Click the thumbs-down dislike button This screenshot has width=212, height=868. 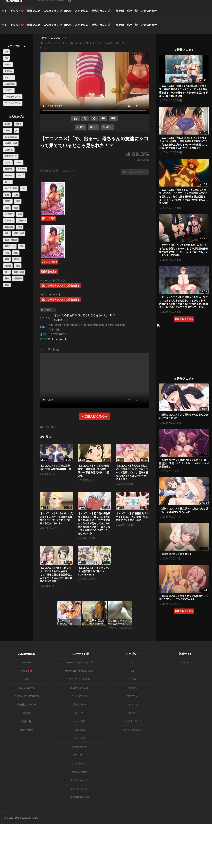tap(85, 118)
